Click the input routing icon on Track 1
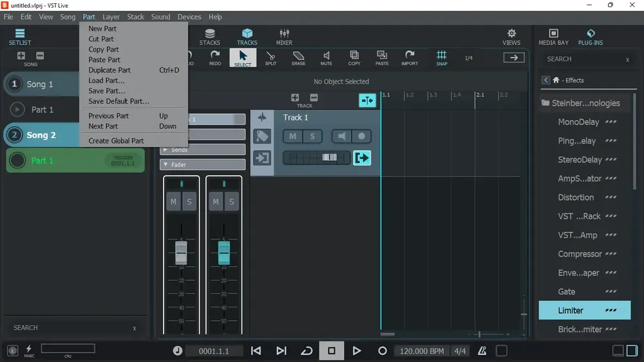The height and width of the screenshot is (362, 644). click(262, 158)
